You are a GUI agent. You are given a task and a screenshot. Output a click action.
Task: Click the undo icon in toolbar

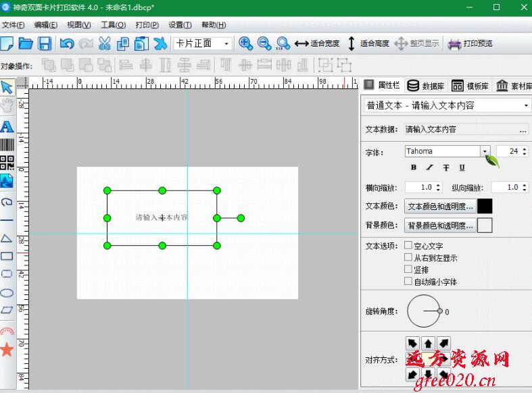tap(66, 44)
